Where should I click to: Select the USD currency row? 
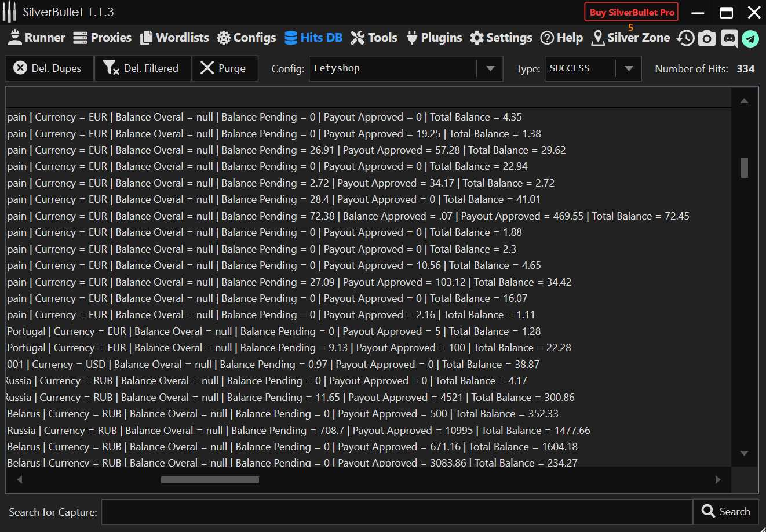(x=369, y=365)
